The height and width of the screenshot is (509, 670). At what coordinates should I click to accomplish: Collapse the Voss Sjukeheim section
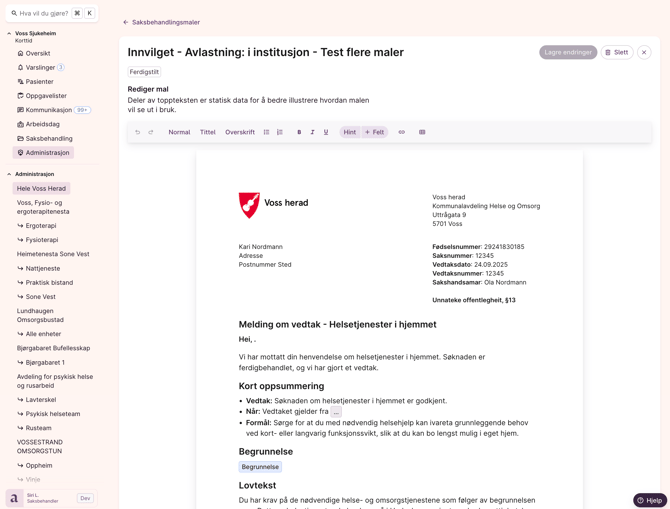[x=9, y=33]
